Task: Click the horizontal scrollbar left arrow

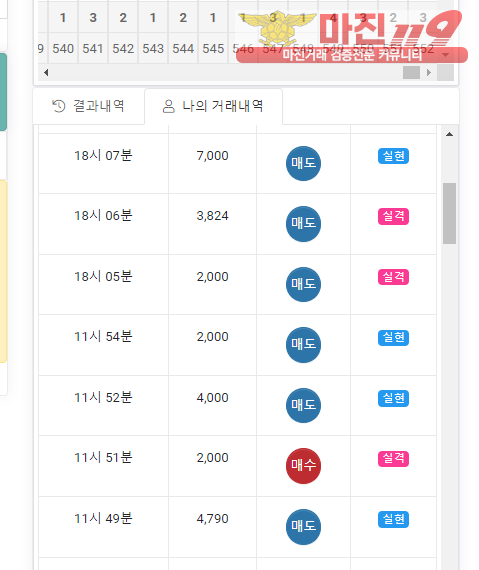Action: 46,72
